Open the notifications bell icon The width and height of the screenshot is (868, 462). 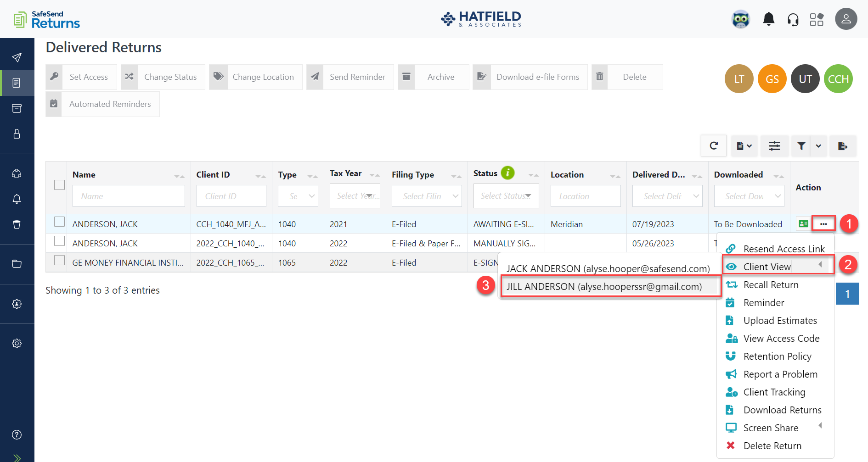pyautogui.click(x=768, y=19)
